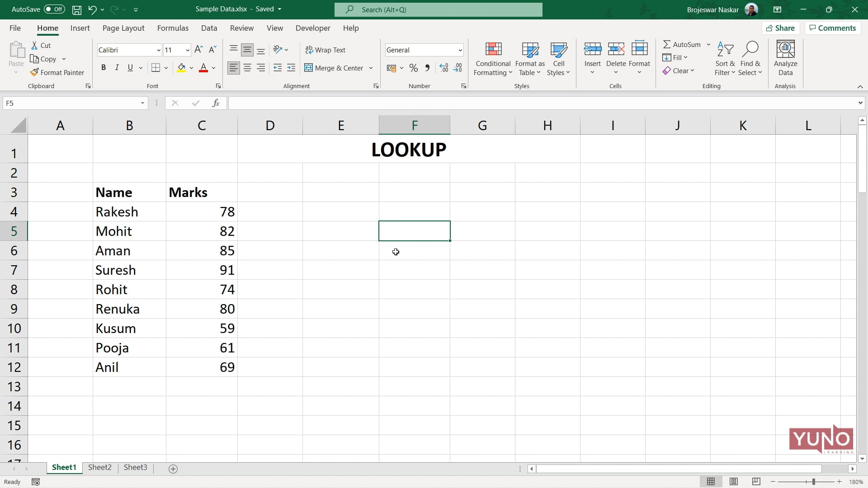Switch to the Sheet3 tab
Viewport: 868px width, 488px height.
(135, 467)
